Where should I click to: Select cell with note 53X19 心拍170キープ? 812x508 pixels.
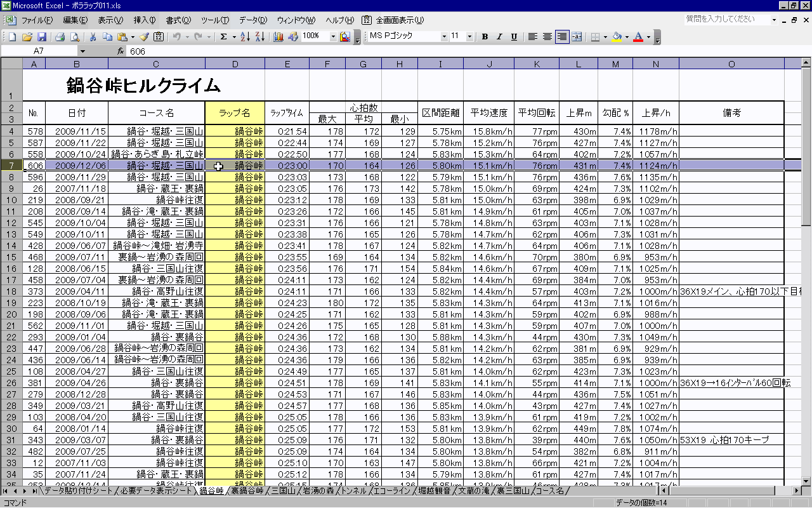(x=731, y=440)
